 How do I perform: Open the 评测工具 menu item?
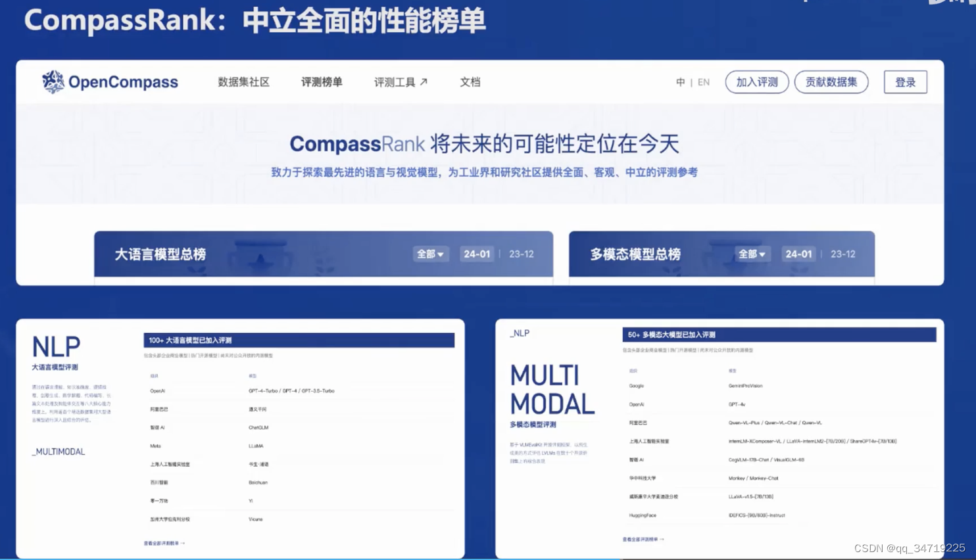[395, 82]
